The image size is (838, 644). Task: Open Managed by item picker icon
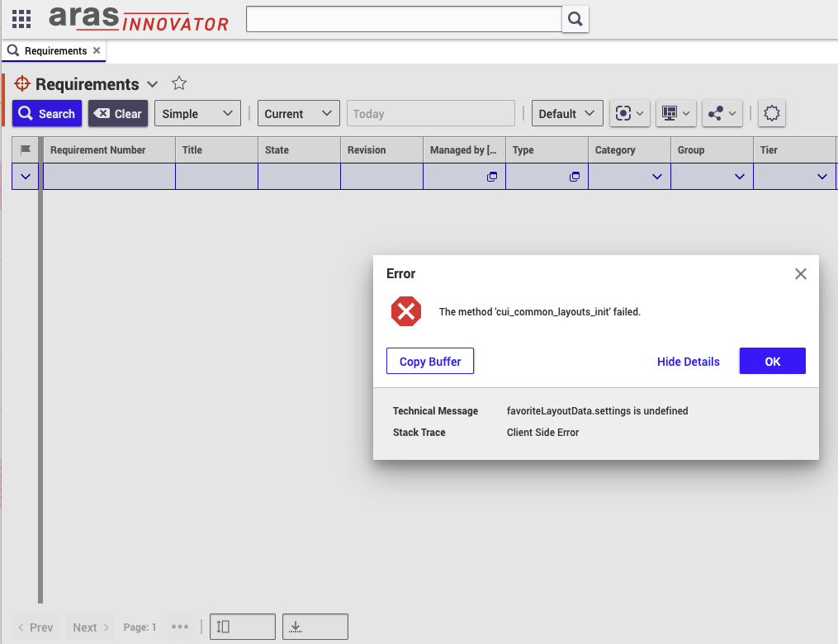coord(492,177)
